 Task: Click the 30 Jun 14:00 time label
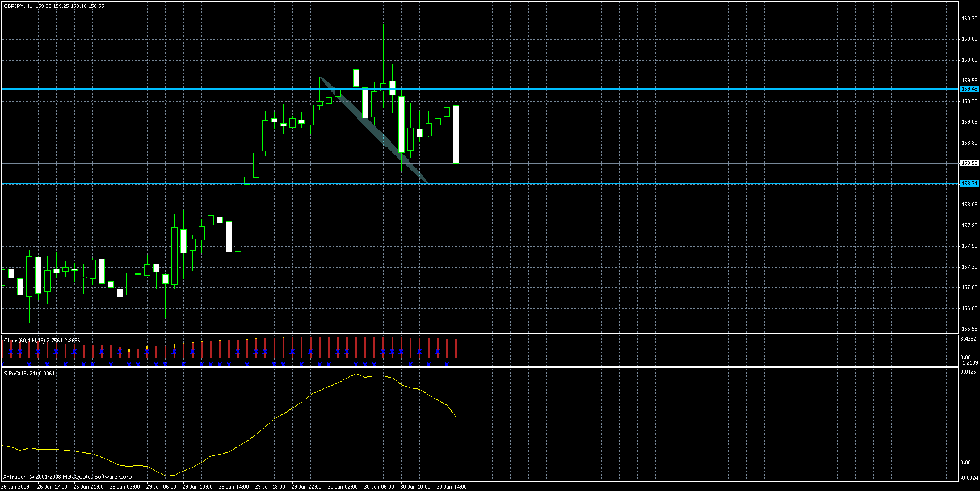(452, 487)
